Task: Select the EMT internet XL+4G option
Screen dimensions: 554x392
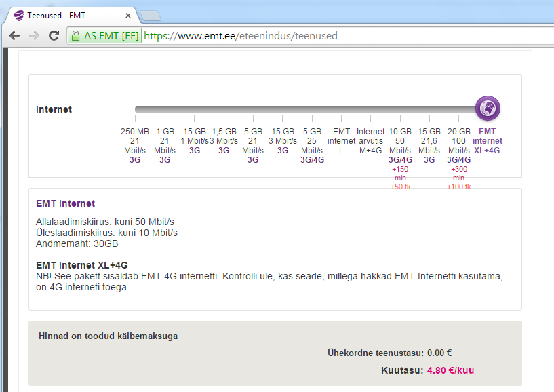Action: coord(488,140)
